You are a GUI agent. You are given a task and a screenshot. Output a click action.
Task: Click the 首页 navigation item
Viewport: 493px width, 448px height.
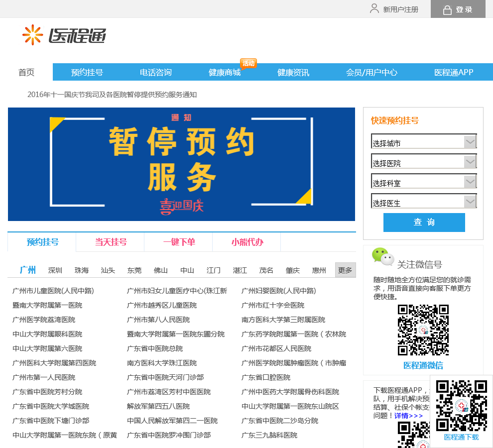tap(26, 72)
